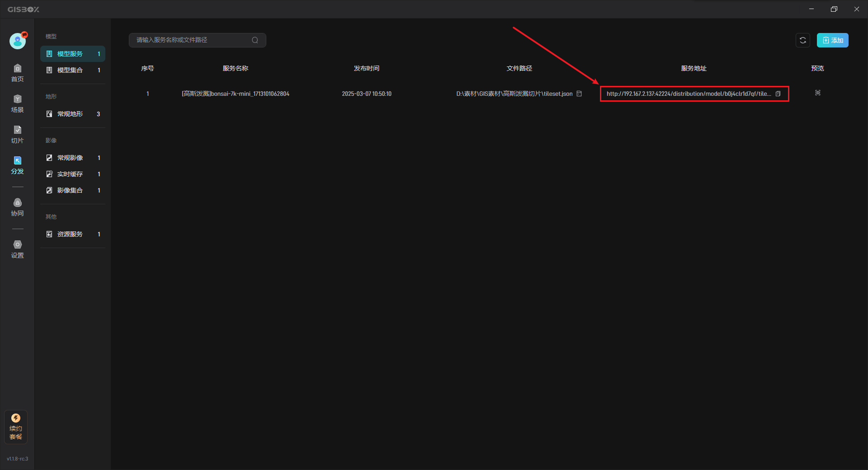Select 影像集合 in sidebar

73,190
